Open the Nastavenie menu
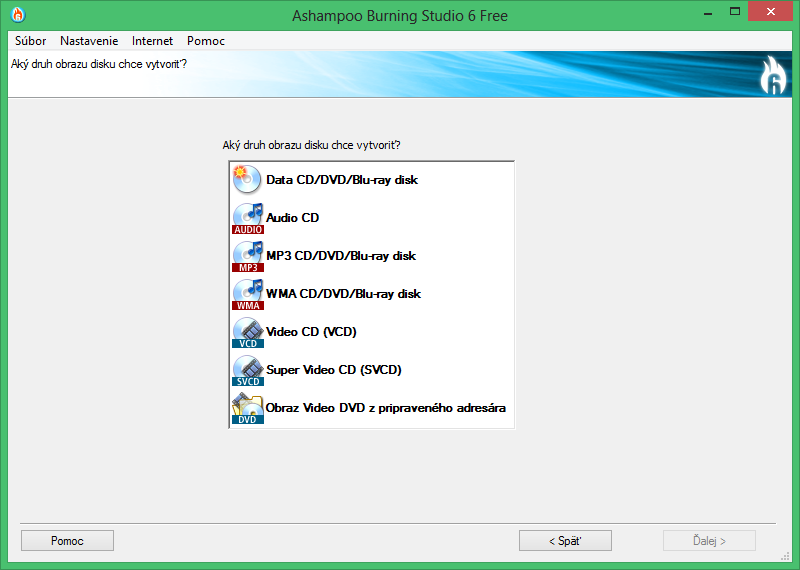This screenshot has height=570, width=800. click(89, 41)
